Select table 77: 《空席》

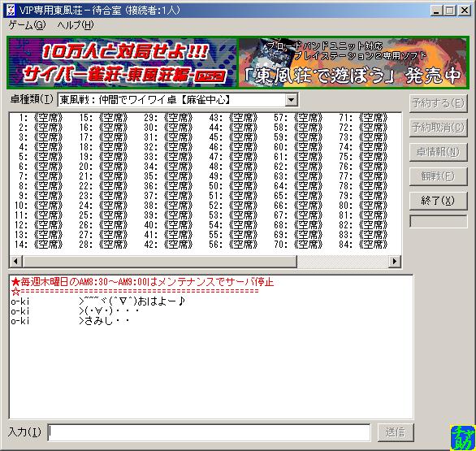pos(363,176)
